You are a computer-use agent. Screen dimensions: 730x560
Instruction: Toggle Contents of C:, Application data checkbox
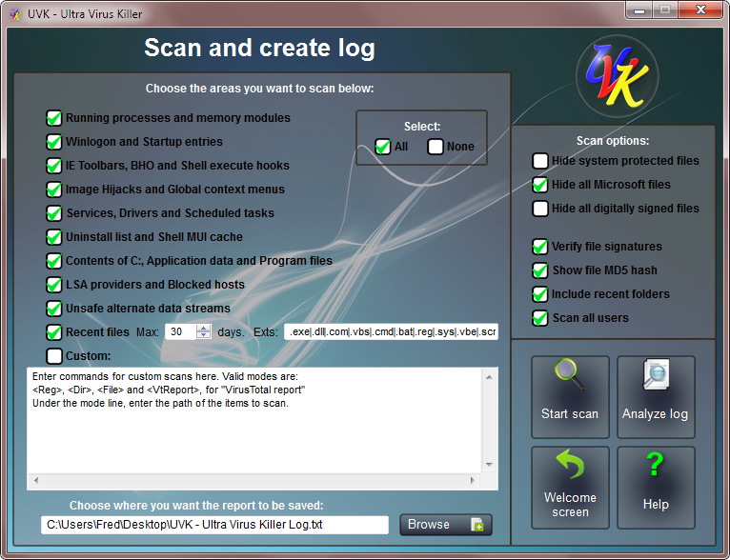[54, 261]
